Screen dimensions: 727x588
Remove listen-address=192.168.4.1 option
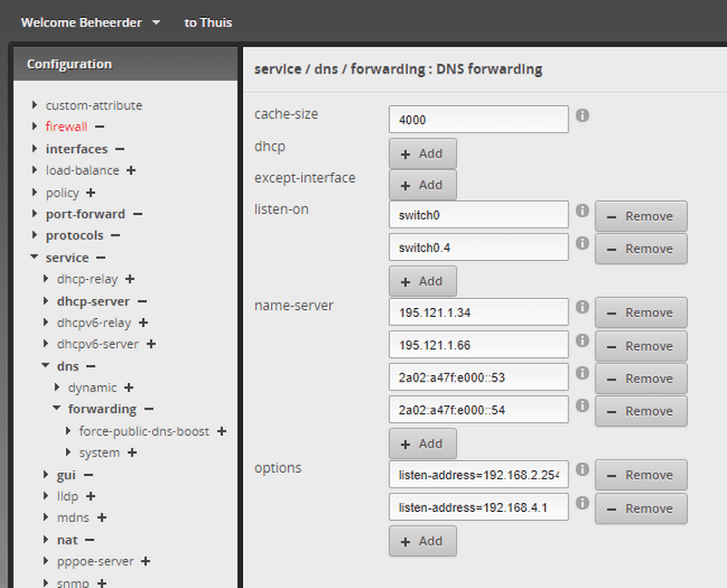click(640, 508)
